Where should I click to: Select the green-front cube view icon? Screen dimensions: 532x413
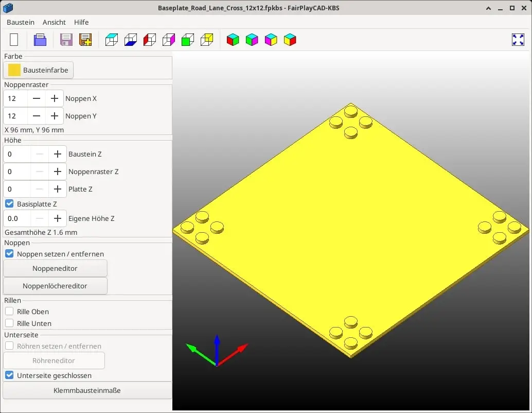pyautogui.click(x=188, y=40)
